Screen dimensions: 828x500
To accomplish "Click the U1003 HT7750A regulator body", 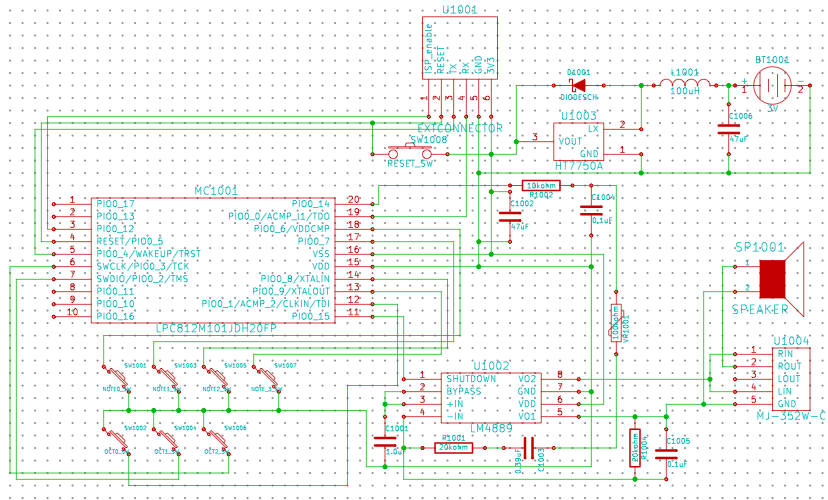I will tap(578, 141).
